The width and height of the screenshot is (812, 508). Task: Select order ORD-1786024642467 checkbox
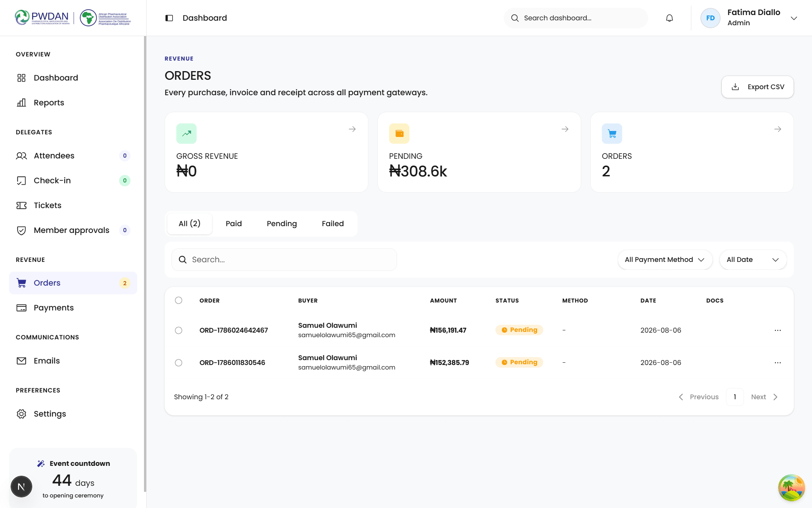pos(179,330)
